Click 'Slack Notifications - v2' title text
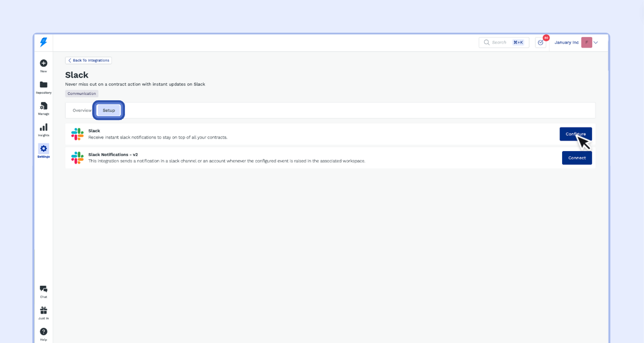Screen dimensions: 644x343 coord(113,155)
